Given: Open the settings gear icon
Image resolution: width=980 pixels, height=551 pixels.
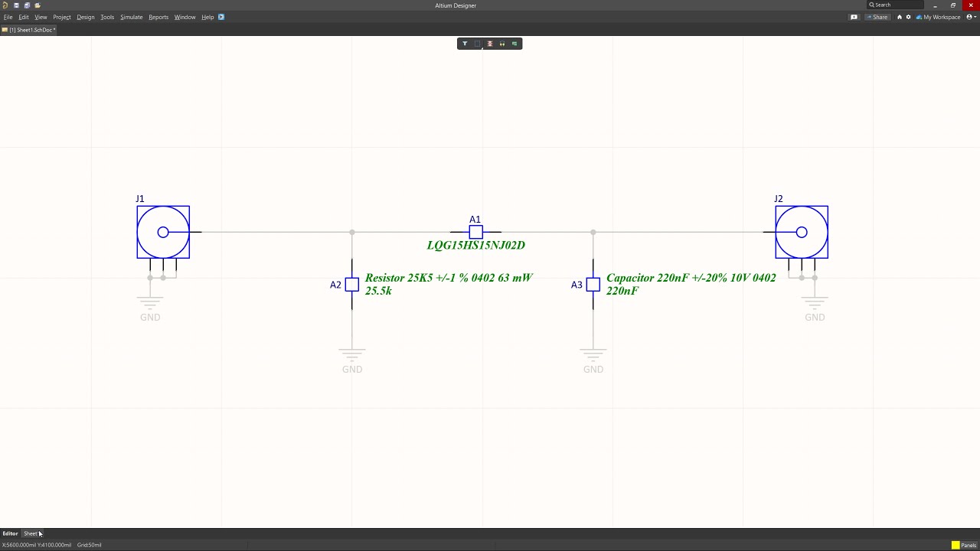Looking at the screenshot, I should (x=909, y=17).
